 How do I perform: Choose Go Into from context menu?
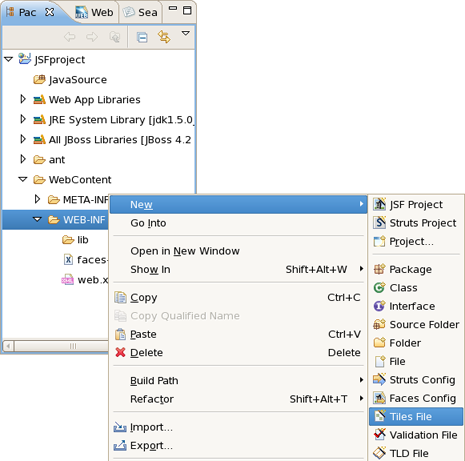point(238,223)
